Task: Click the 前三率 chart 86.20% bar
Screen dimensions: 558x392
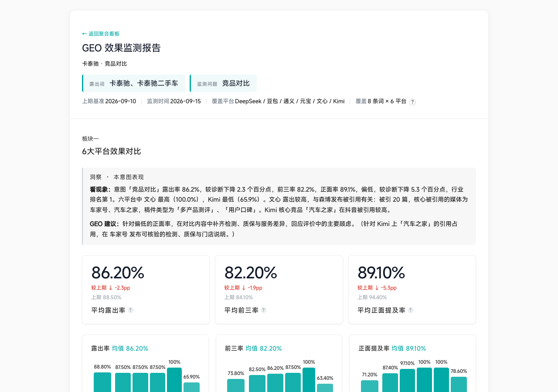Action: (276, 383)
